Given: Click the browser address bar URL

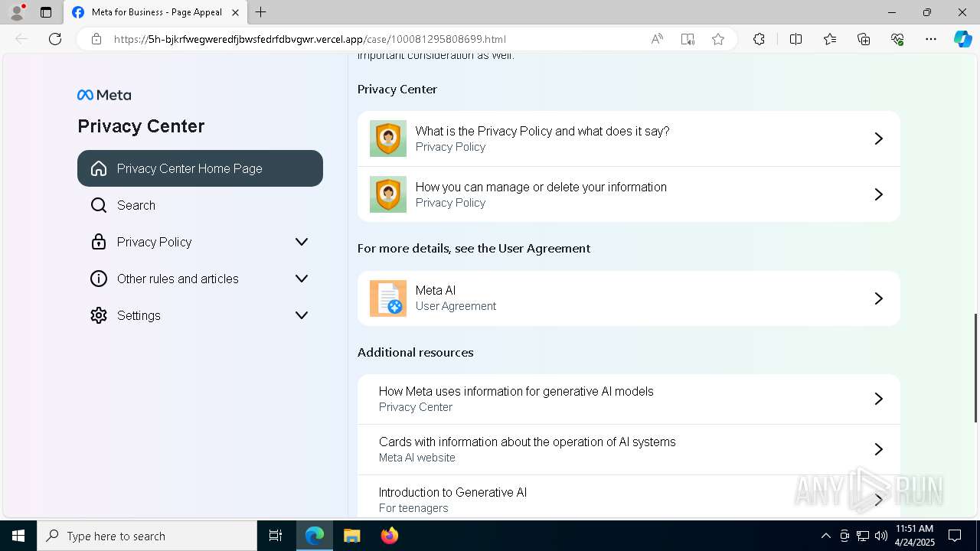Looking at the screenshot, I should coord(310,39).
